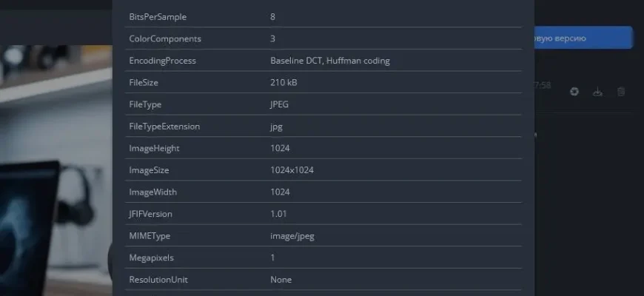Click the "image/jpeg" MIME type value

[x=294, y=236]
